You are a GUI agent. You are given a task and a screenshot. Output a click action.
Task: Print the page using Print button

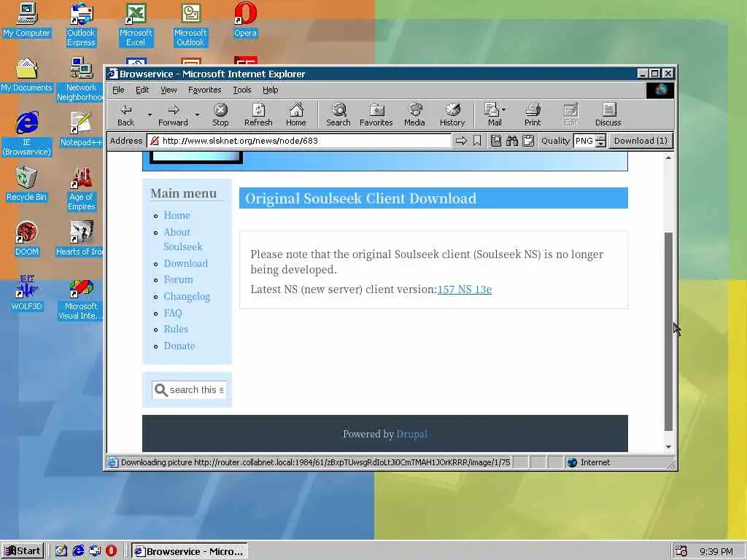tap(533, 114)
